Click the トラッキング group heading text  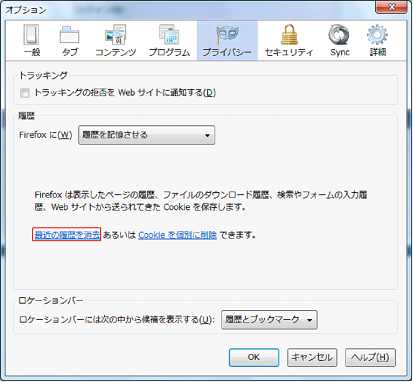click(43, 75)
